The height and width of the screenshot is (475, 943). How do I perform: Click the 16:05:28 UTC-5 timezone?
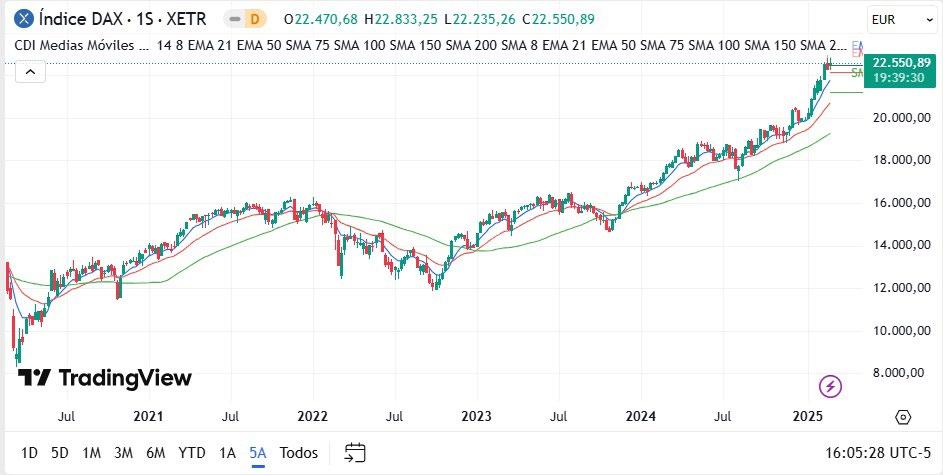879,453
